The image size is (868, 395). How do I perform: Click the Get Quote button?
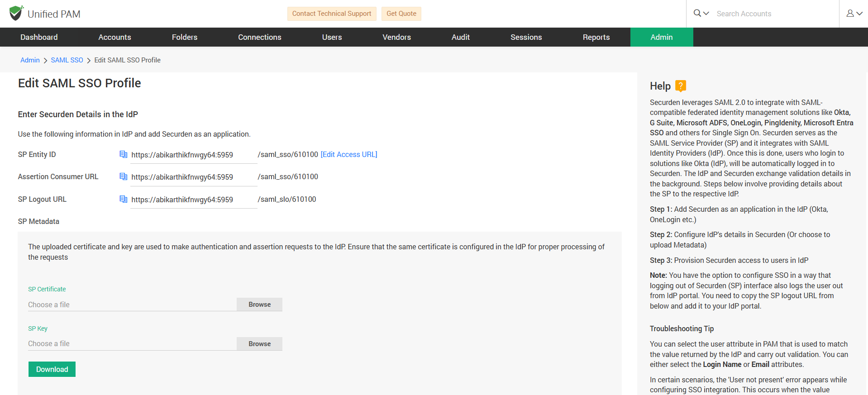click(x=401, y=14)
